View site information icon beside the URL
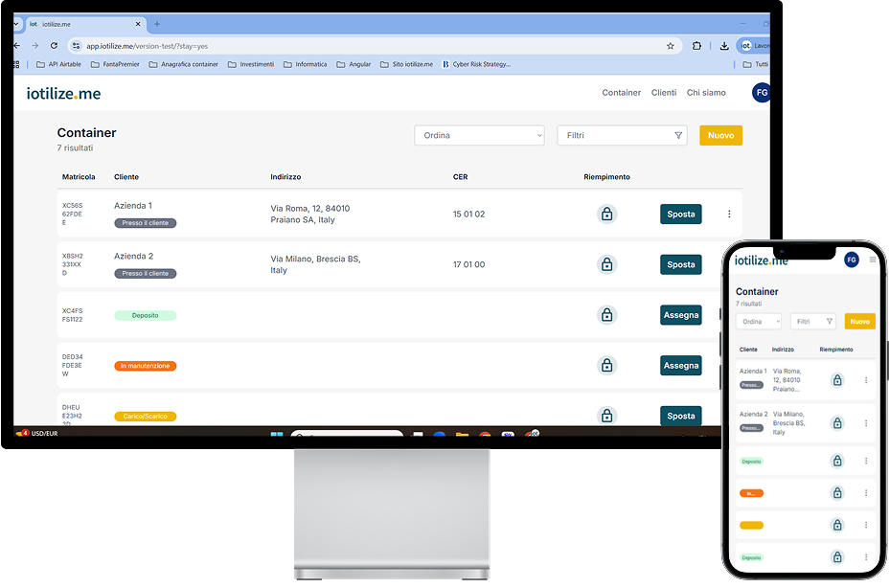 pyautogui.click(x=76, y=46)
